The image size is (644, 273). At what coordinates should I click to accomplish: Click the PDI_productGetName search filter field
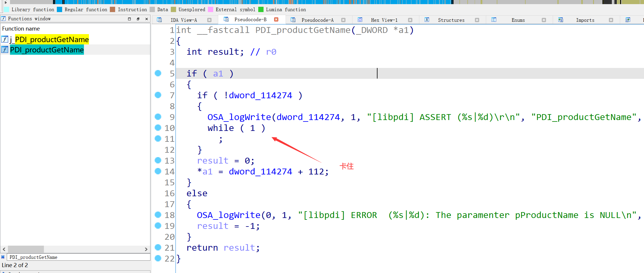[78, 257]
